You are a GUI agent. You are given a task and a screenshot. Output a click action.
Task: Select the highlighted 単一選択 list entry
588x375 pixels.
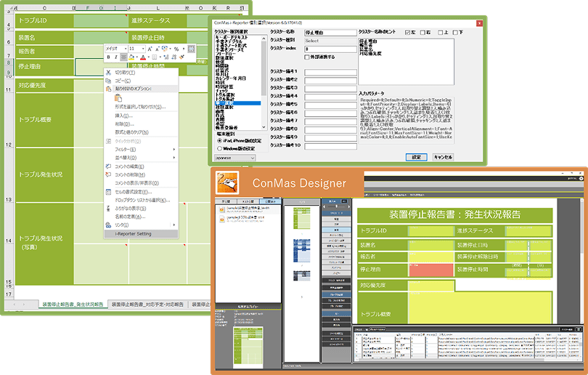(238, 103)
